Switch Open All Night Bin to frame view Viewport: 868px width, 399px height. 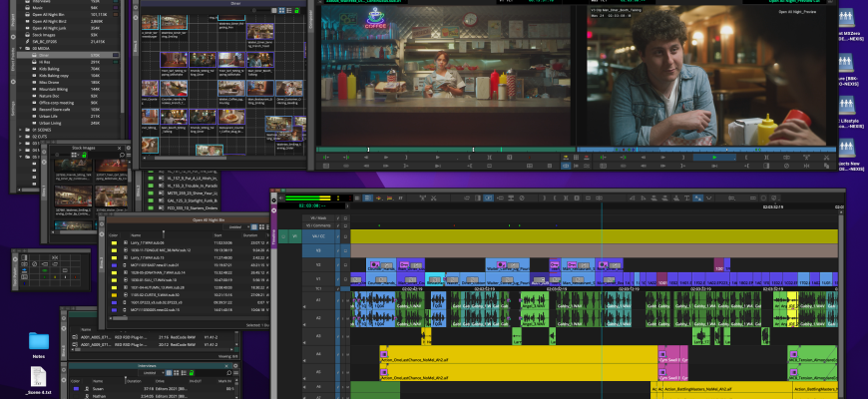tap(261, 226)
